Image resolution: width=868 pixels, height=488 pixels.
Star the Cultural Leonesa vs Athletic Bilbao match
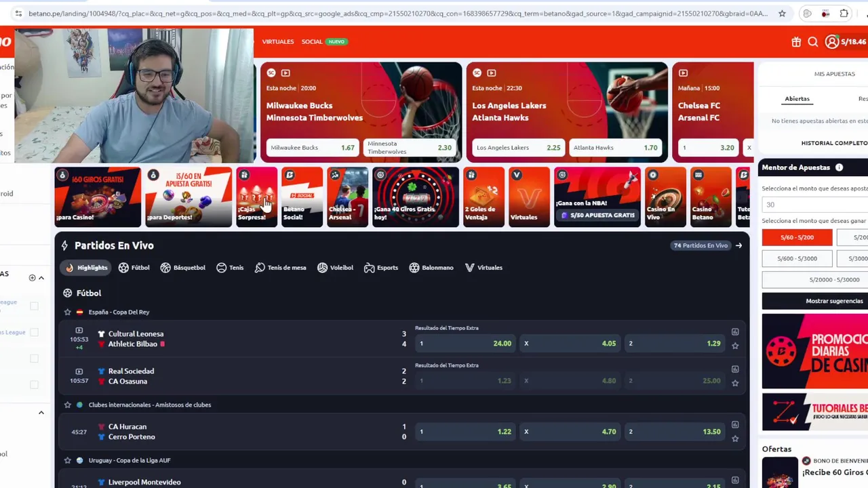(735, 346)
